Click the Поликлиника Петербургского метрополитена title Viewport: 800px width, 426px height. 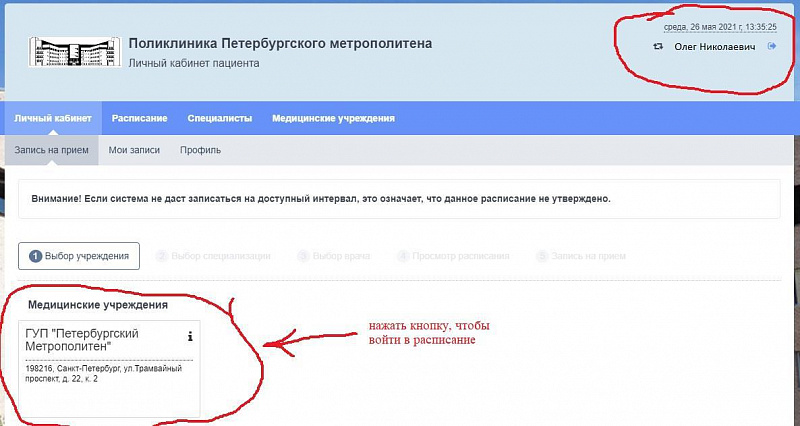[280, 43]
